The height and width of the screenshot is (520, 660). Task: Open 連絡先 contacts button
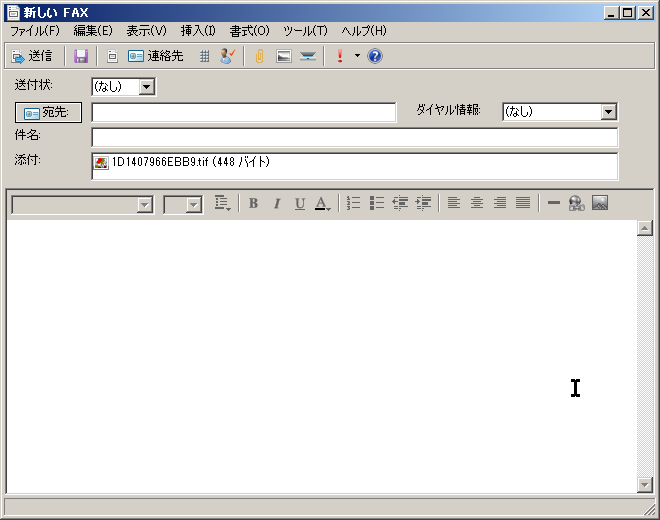click(x=155, y=56)
